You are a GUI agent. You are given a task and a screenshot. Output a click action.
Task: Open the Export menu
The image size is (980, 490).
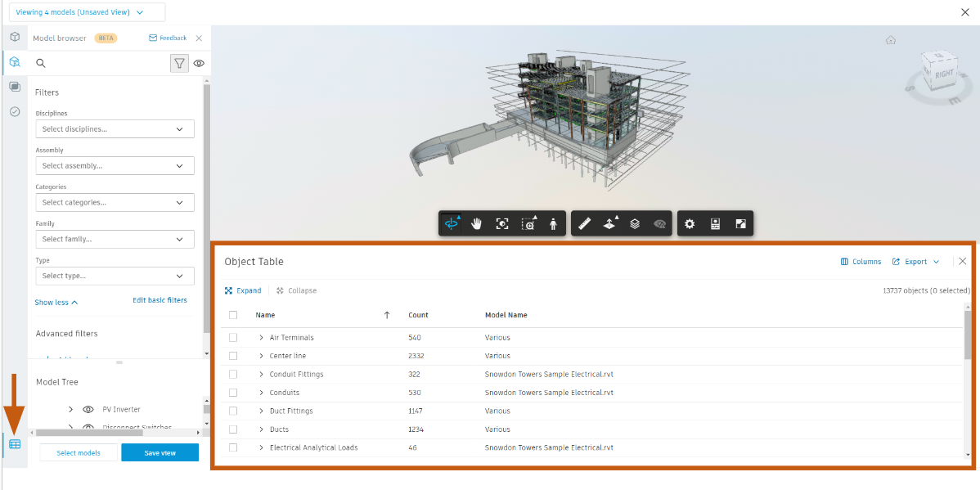915,262
